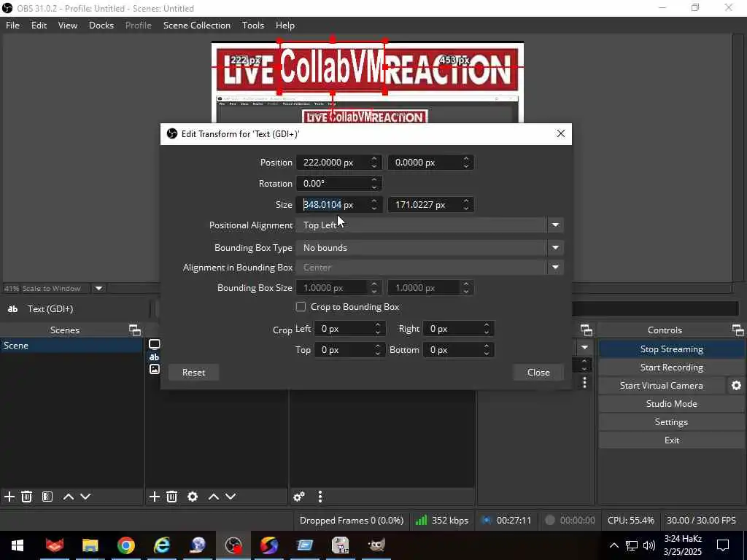
Task: Click Start Virtual Camera button
Action: pyautogui.click(x=661, y=386)
